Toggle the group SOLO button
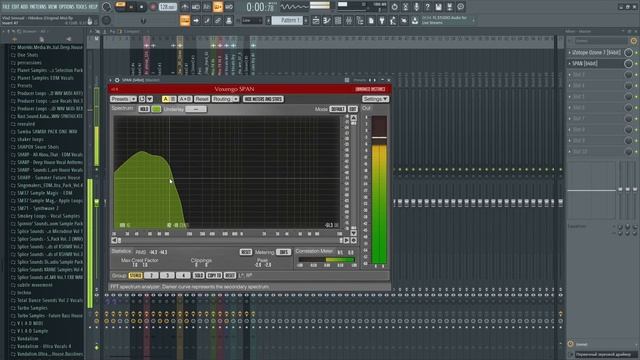 click(198, 276)
